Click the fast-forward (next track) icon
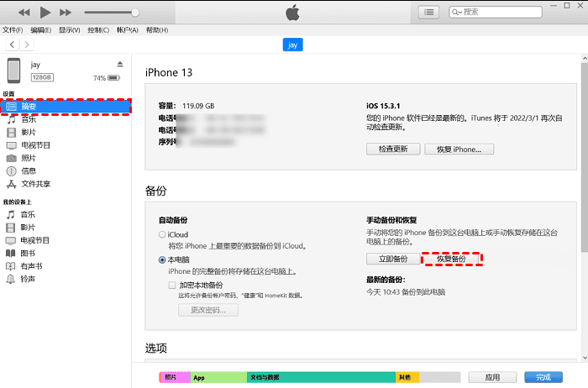Image resolution: width=588 pixels, height=388 pixels. [67, 13]
